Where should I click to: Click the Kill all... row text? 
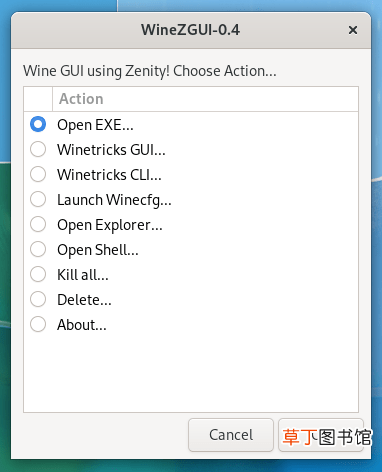point(83,275)
